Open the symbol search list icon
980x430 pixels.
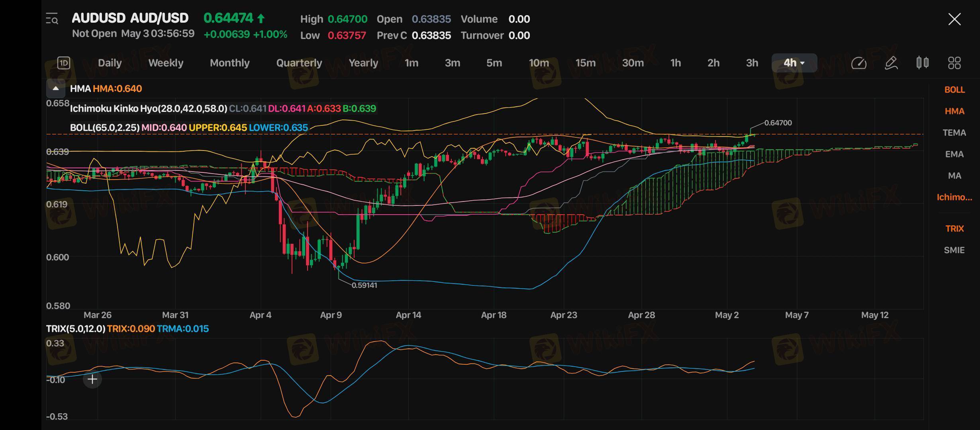[x=52, y=19]
